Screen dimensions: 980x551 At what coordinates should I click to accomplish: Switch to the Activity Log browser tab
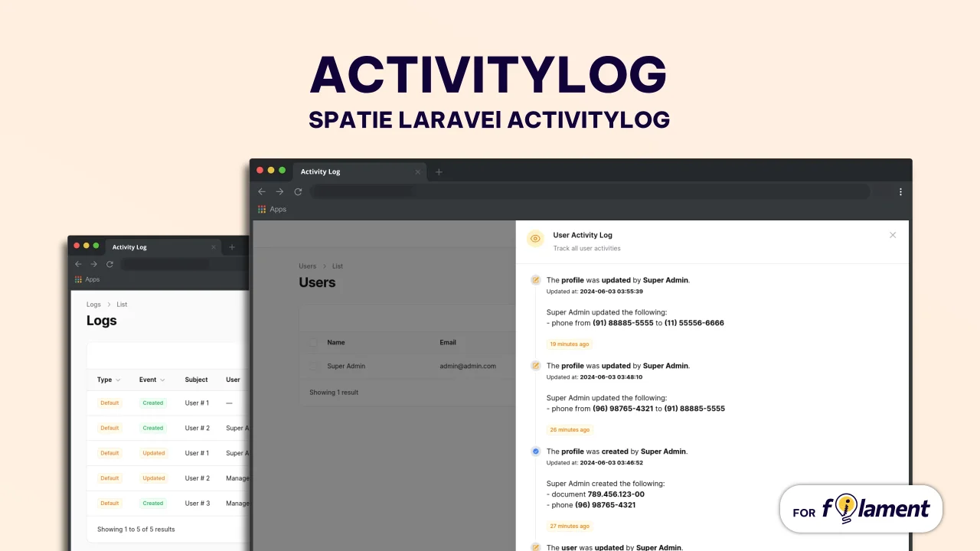[x=320, y=171]
